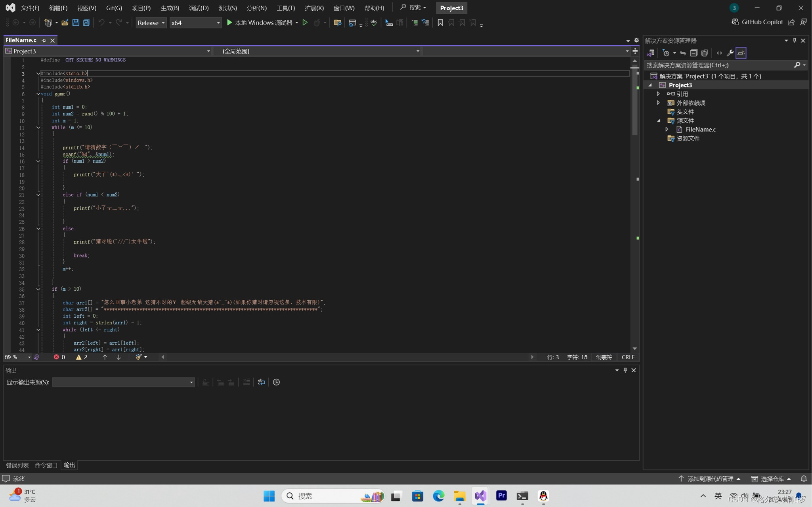This screenshot has height=507, width=812.
Task: Click the editor settings gear icon
Action: tap(636, 40)
